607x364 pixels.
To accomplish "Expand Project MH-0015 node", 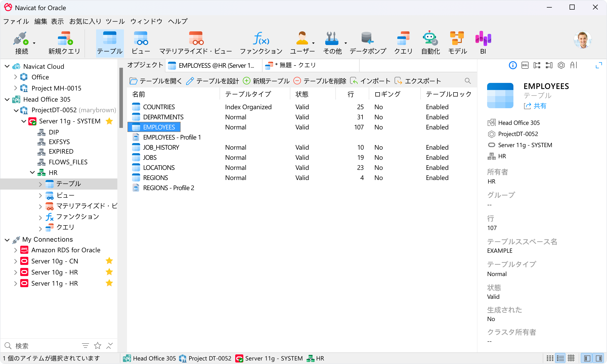I will [x=15, y=88].
